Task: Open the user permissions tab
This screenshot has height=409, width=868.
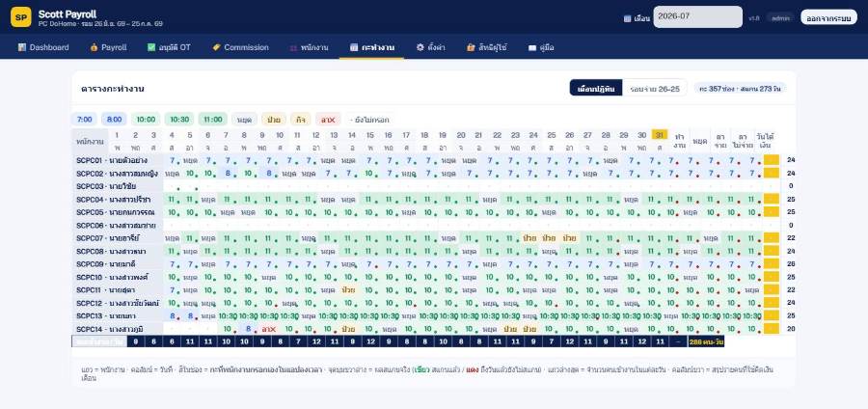Action: click(x=487, y=47)
